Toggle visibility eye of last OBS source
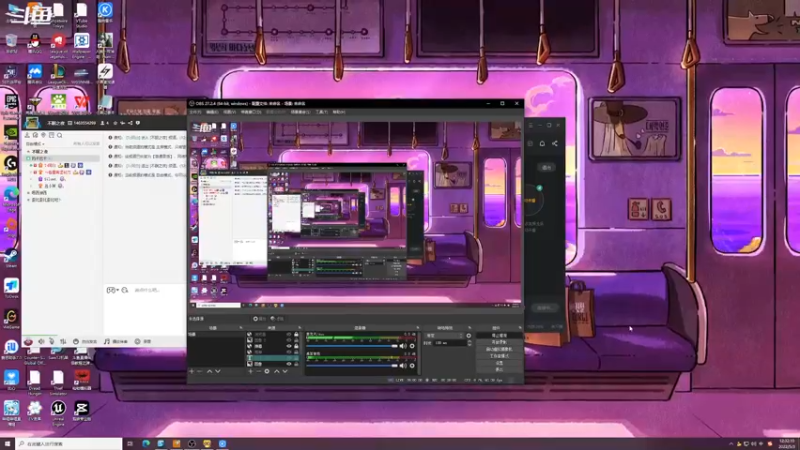Image resolution: width=800 pixels, height=450 pixels. pyautogui.click(x=289, y=364)
